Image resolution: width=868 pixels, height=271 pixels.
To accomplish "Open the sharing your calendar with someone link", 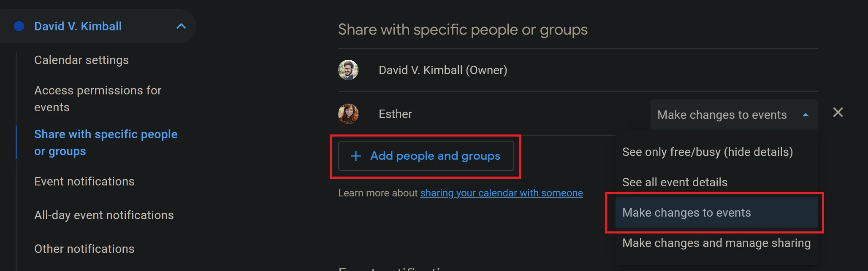I will 502,193.
